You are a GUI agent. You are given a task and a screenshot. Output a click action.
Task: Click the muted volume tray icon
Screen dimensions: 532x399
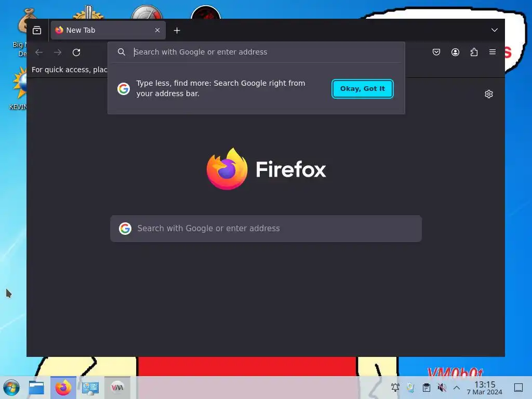coord(442,388)
